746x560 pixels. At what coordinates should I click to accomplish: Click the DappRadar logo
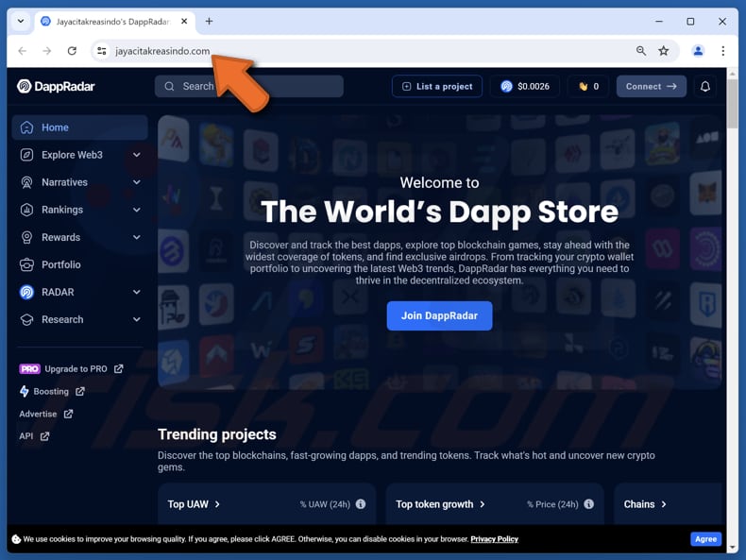(56, 86)
